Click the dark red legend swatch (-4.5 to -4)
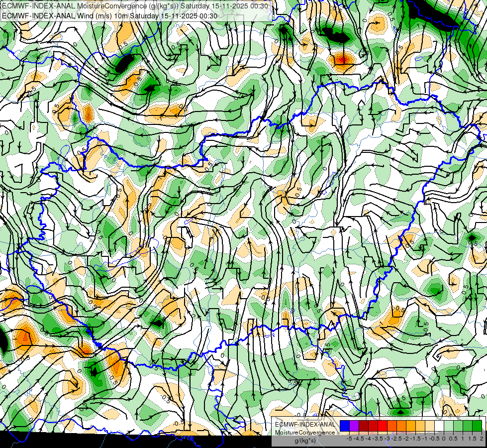Viewport: 487px width, 448px height. pos(364,426)
